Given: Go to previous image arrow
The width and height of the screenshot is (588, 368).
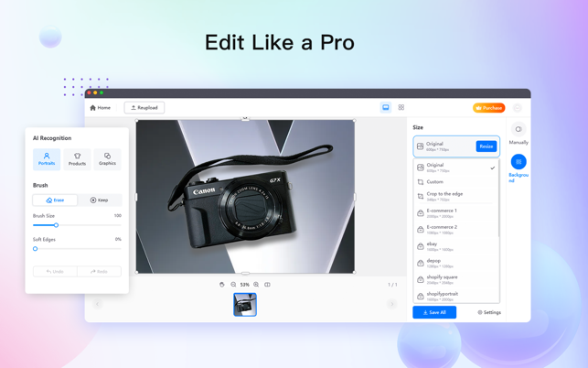Looking at the screenshot, I should pos(98,304).
